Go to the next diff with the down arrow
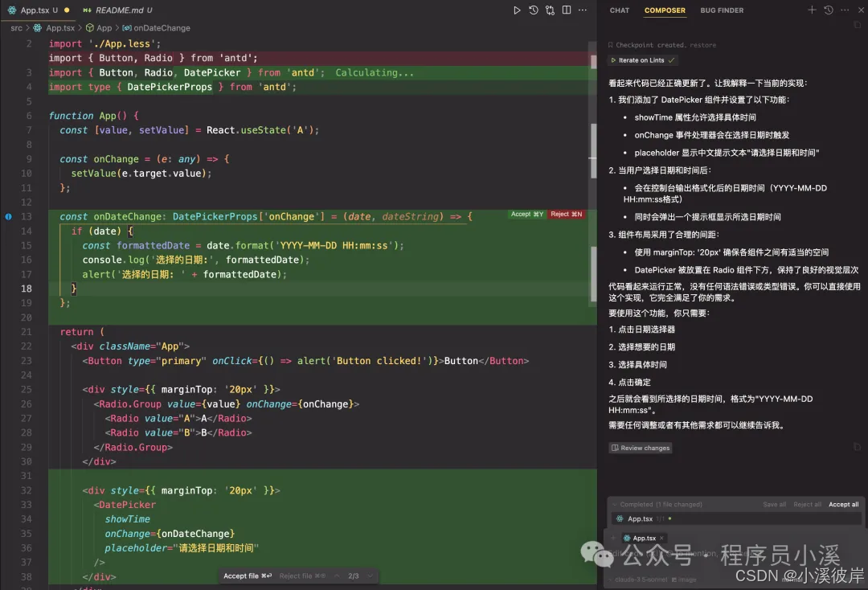 (370, 576)
